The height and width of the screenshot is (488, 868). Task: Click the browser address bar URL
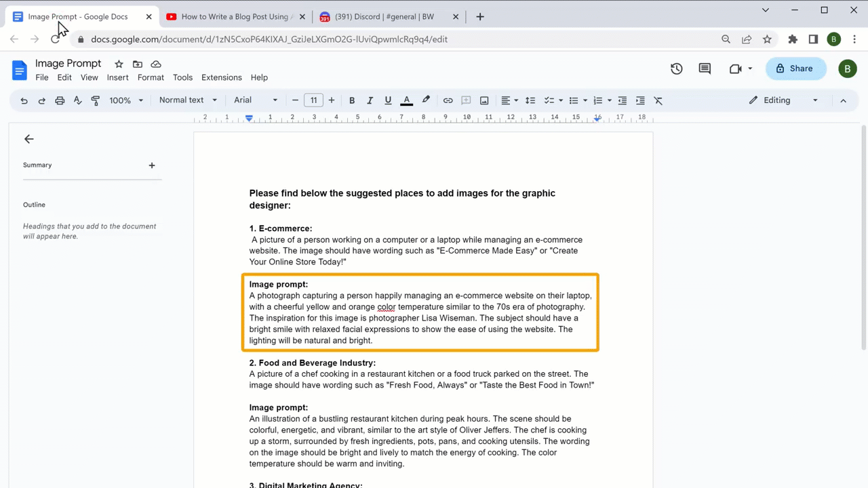269,39
